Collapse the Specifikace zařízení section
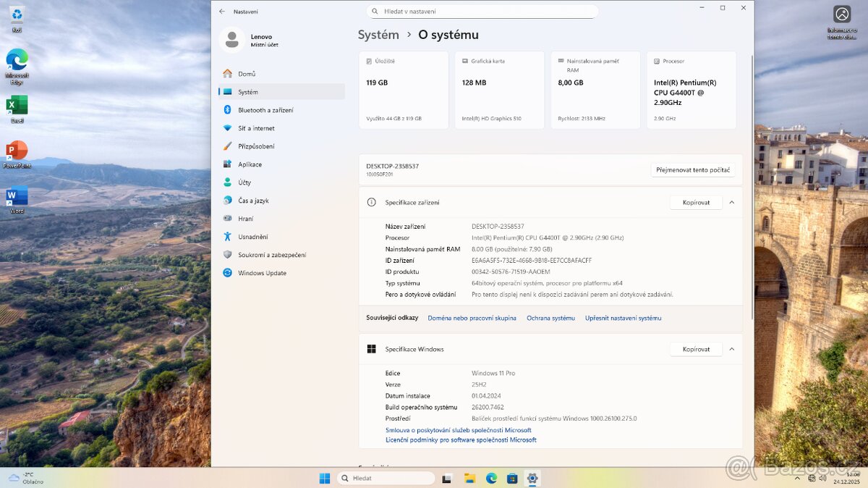The height and width of the screenshot is (488, 868). pos(731,202)
